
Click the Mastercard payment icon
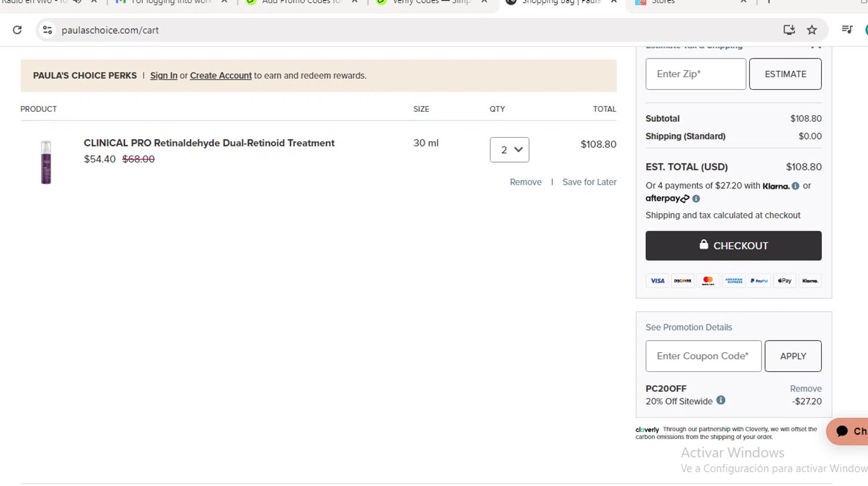(x=708, y=281)
